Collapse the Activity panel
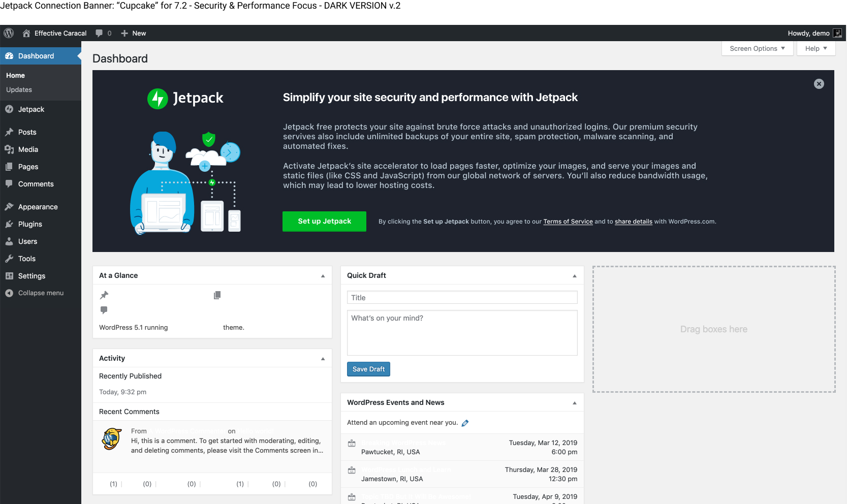 click(x=323, y=359)
